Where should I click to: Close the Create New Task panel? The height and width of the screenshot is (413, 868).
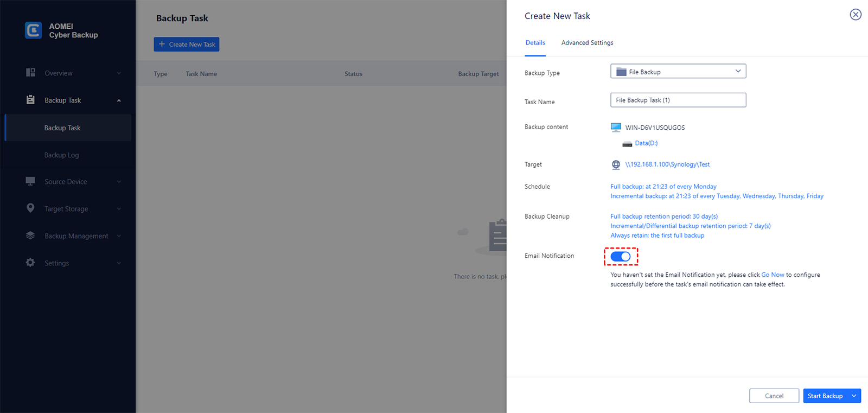(x=856, y=15)
